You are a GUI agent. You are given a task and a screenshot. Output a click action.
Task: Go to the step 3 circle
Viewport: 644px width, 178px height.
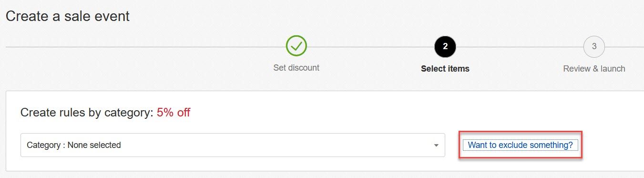coord(594,46)
